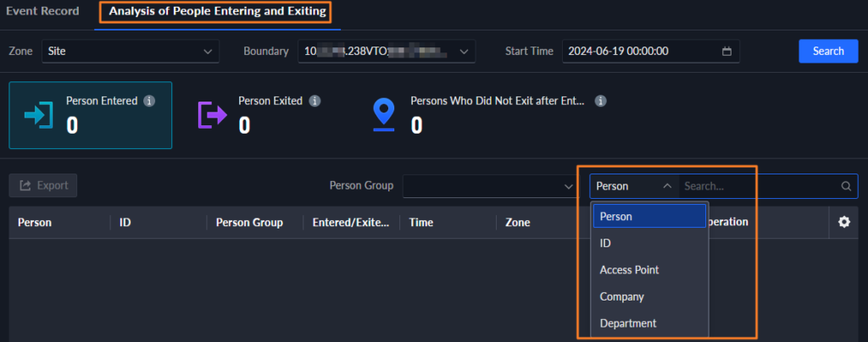
Task: Select Access Point in the dropdown list
Action: click(x=649, y=270)
